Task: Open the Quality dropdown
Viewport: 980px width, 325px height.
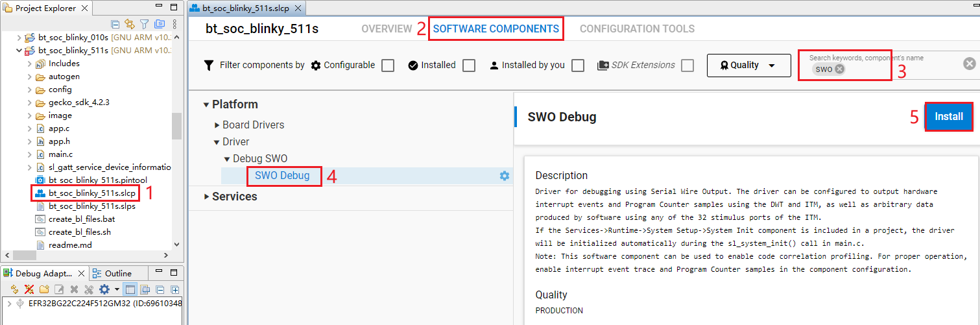Action: (x=748, y=66)
